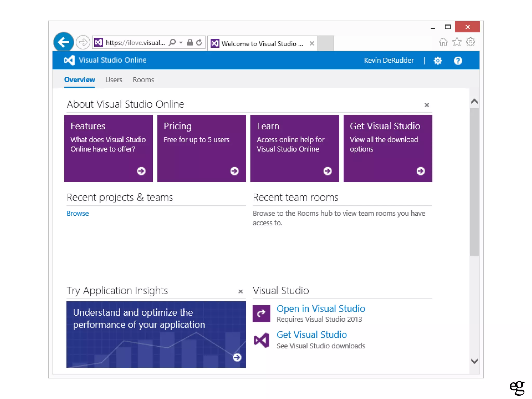Click the help question mark icon
This screenshot has width=532, height=399.
click(x=458, y=61)
